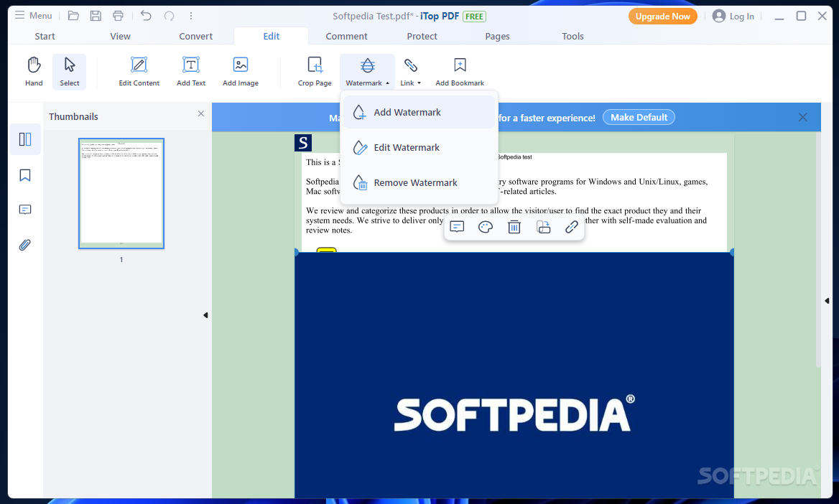
Task: Click the vertical scrollbar of the document
Action: 817,251
